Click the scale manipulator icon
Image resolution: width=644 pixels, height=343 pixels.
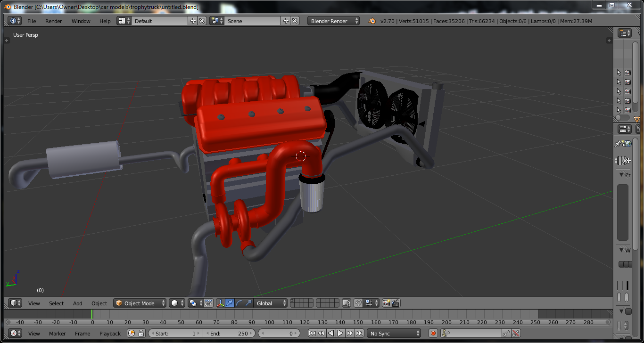(248, 303)
